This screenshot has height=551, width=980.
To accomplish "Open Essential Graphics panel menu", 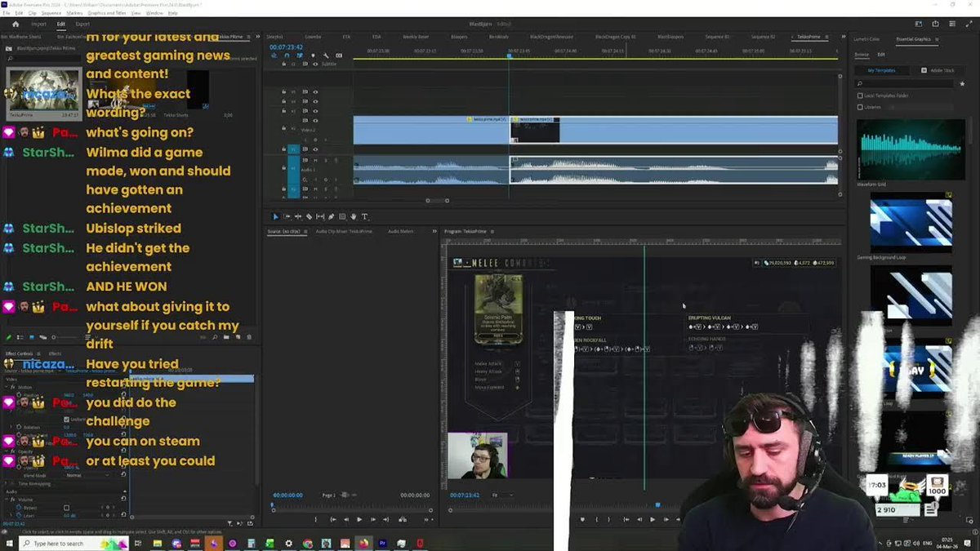I will pyautogui.click(x=936, y=38).
